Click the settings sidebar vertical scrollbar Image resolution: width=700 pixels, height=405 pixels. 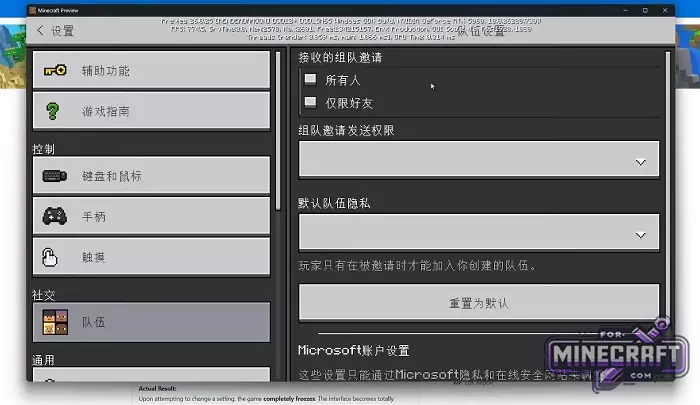277,130
